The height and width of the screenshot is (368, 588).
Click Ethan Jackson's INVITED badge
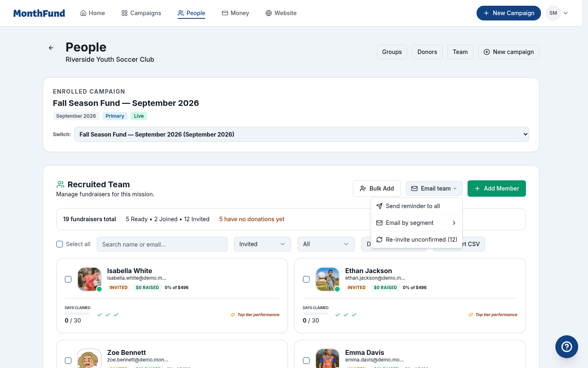click(356, 287)
